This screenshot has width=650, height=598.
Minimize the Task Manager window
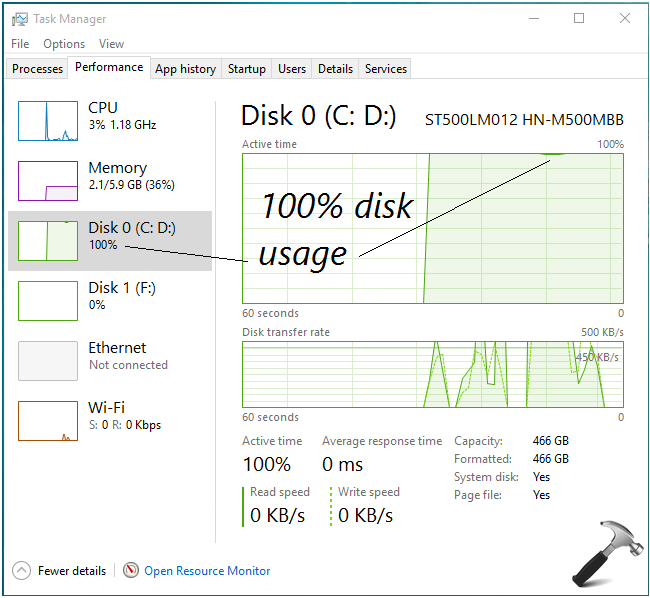tap(534, 18)
